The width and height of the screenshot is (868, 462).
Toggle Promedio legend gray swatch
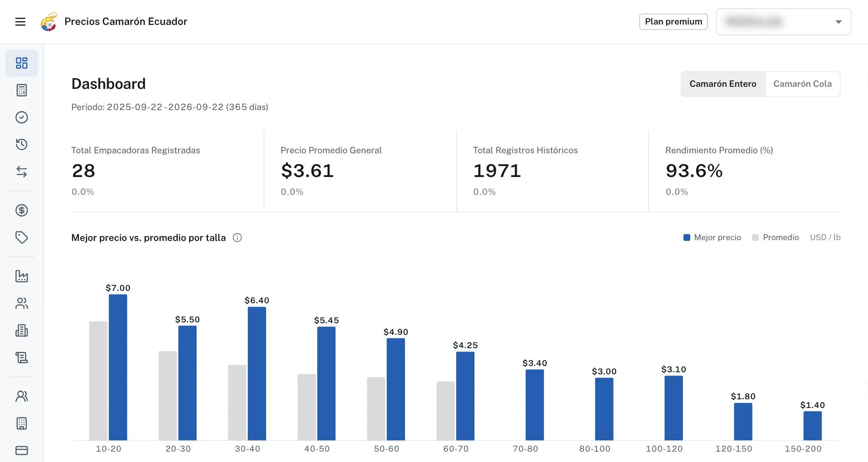[755, 238]
